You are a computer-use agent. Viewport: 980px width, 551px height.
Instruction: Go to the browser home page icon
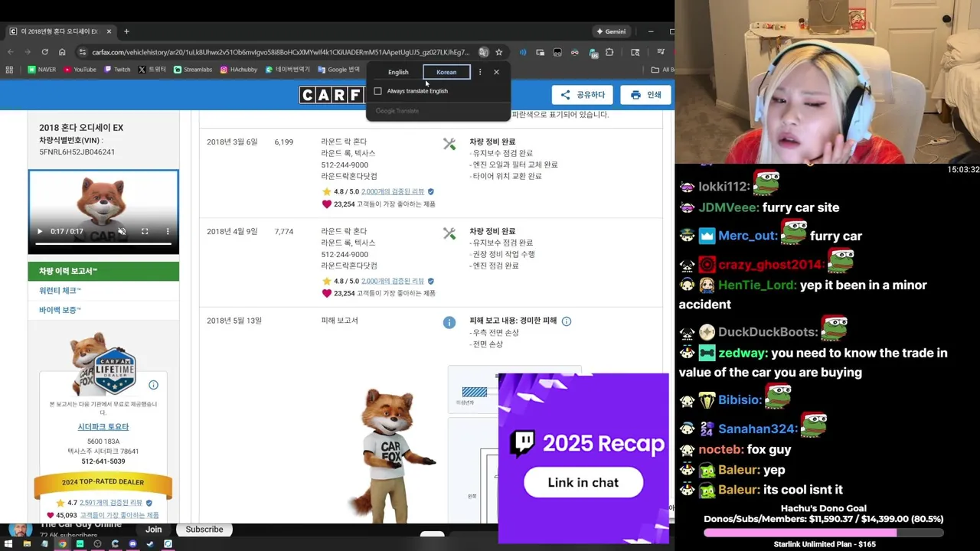pos(62,52)
